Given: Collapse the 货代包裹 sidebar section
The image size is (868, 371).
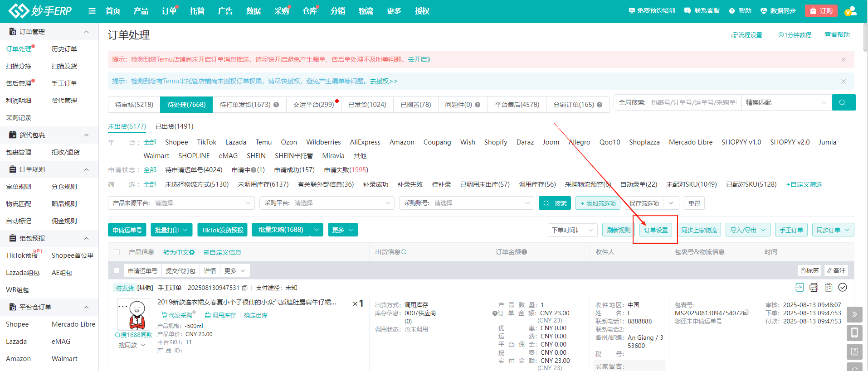Looking at the screenshot, I should point(86,135).
